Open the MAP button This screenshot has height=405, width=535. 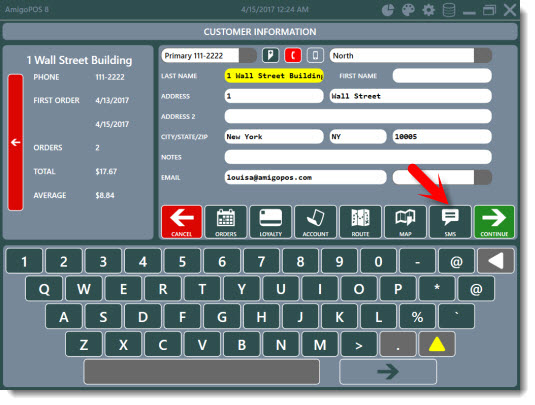[x=405, y=222]
